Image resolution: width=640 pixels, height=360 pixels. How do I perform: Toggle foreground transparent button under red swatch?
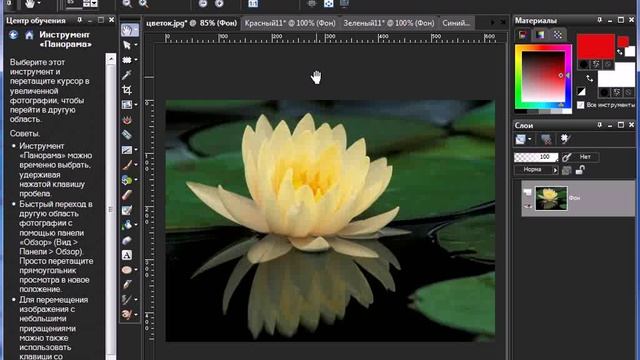click(608, 64)
